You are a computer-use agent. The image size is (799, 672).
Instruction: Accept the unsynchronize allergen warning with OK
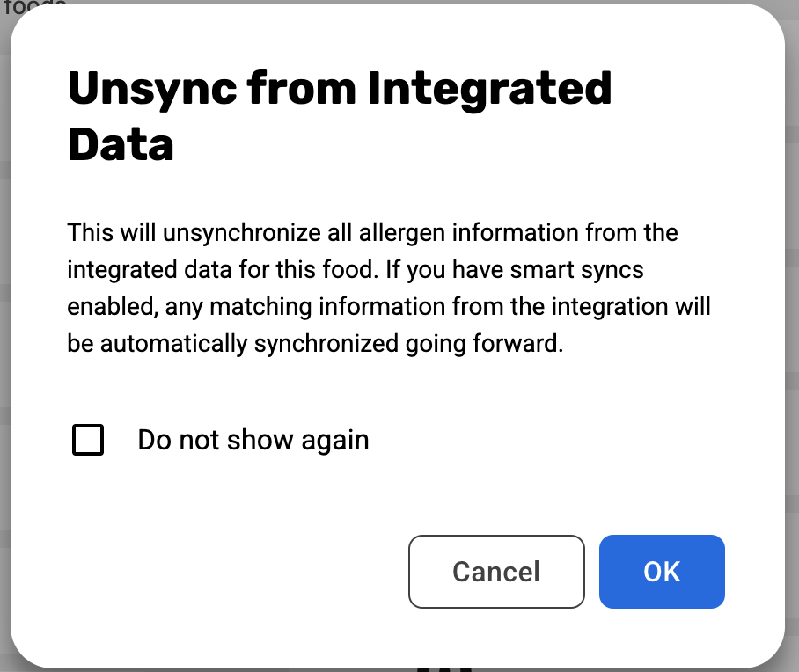point(662,572)
